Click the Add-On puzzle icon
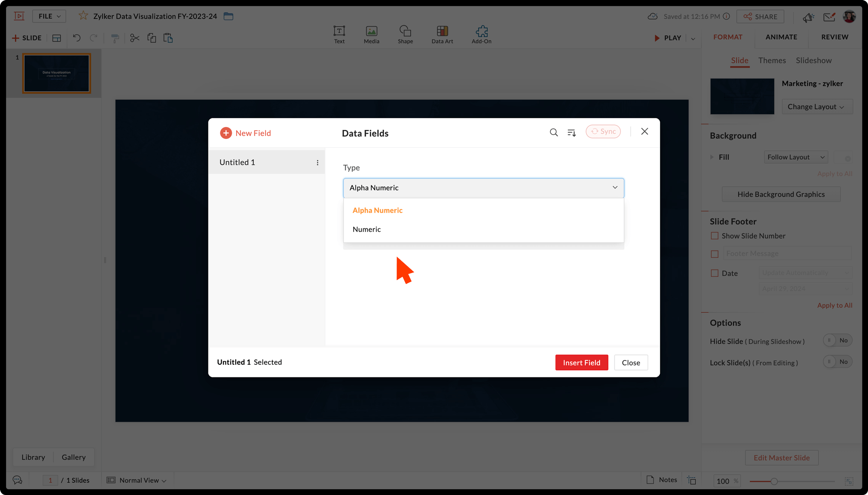The image size is (868, 495). [x=481, y=31]
